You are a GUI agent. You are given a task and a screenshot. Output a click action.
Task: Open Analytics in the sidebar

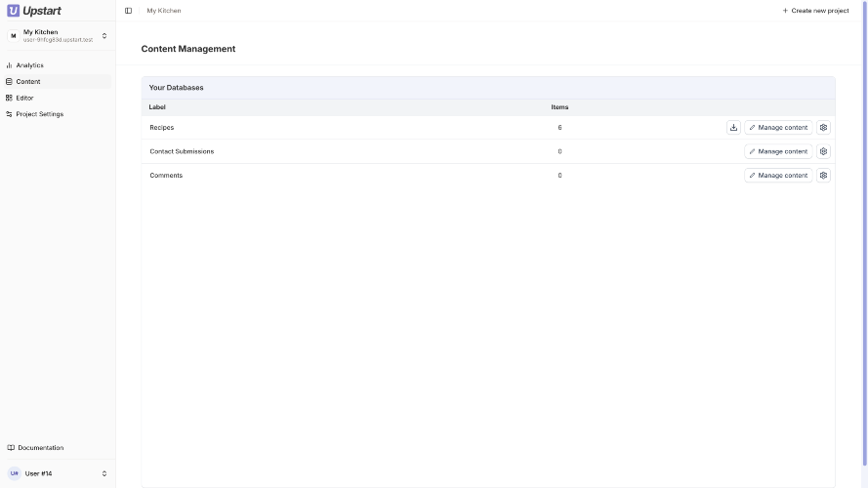(x=29, y=65)
